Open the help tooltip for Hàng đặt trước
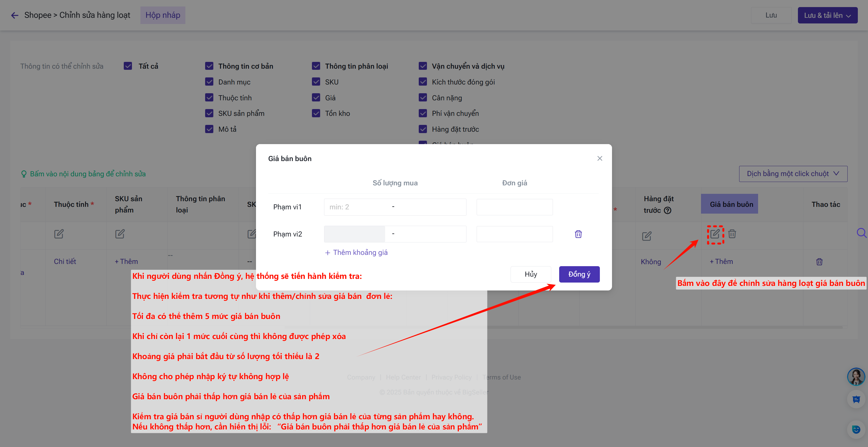Screen dimensions: 868x447 click(667, 211)
